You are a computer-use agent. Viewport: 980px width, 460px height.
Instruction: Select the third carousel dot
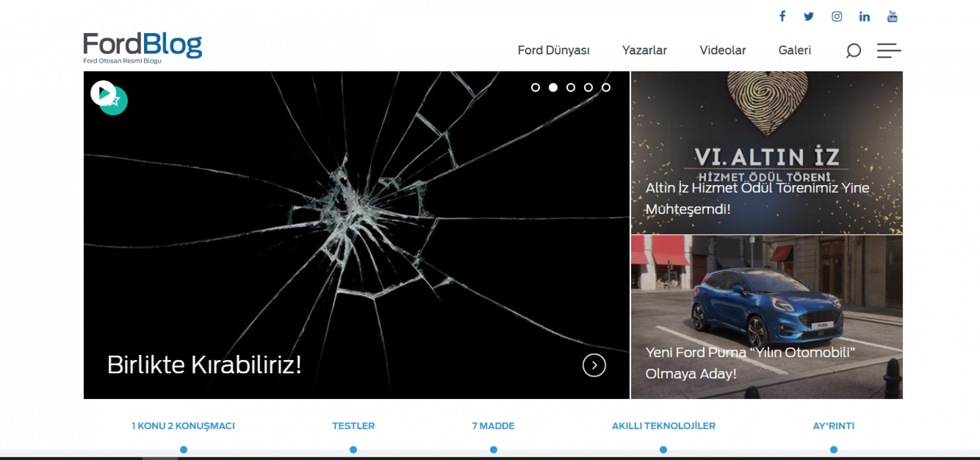point(571,88)
